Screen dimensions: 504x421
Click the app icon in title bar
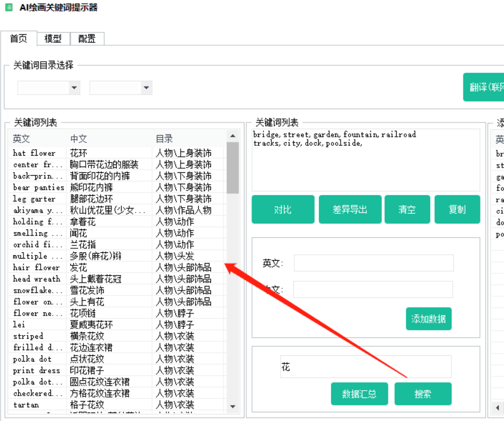[x=9, y=7]
